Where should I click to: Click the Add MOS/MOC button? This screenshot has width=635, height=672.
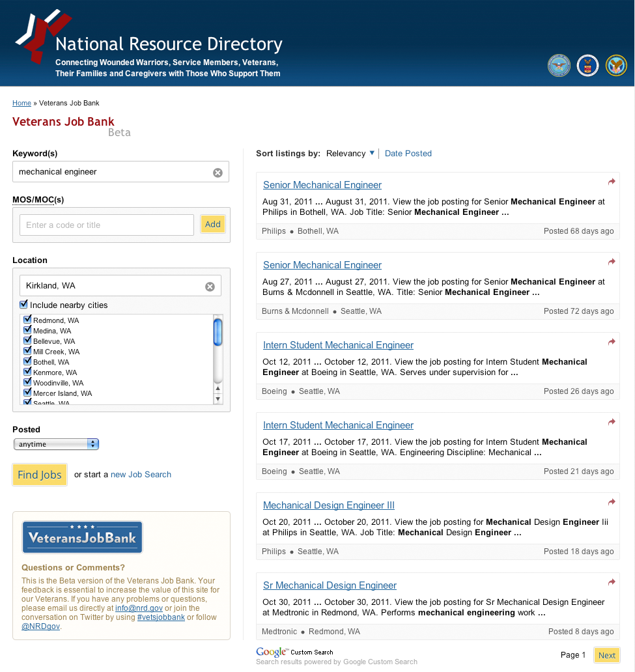213,224
